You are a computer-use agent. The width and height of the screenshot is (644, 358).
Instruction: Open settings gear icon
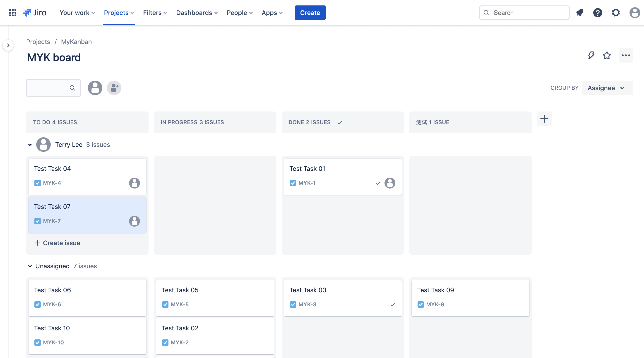(615, 12)
